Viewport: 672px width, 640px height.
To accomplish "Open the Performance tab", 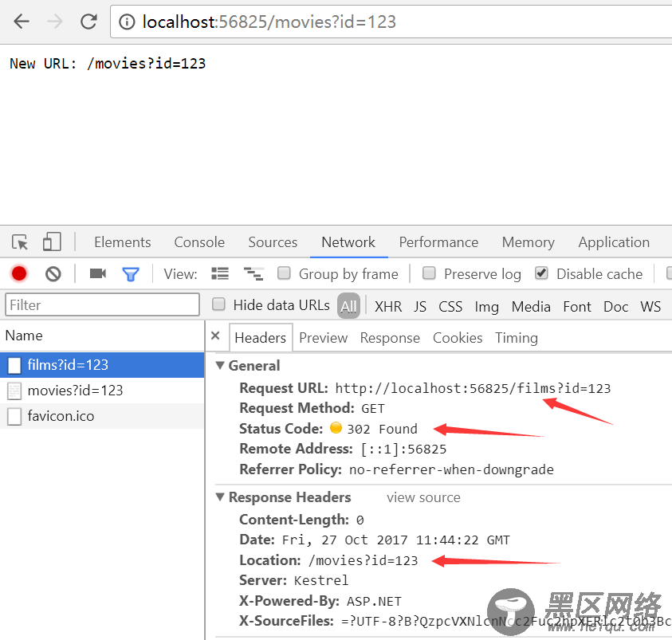I will click(x=438, y=242).
